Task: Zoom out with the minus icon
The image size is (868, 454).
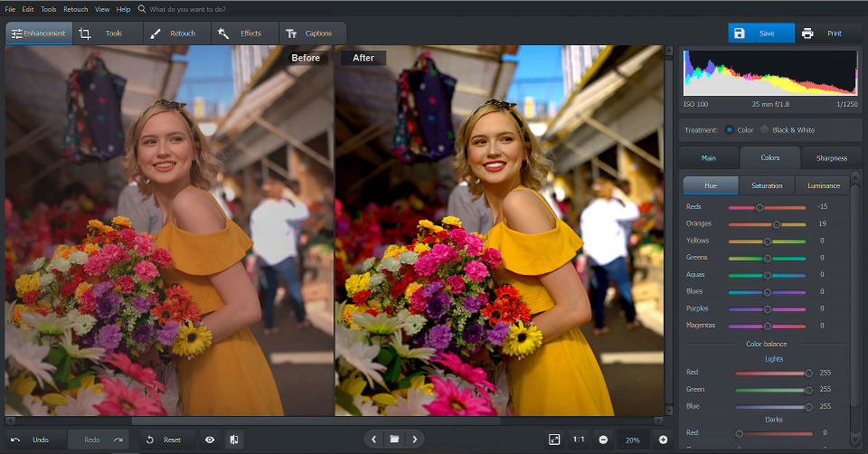Action: pyautogui.click(x=603, y=440)
